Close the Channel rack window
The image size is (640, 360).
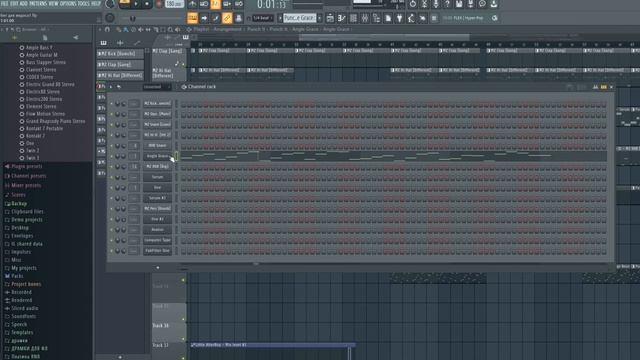611,87
